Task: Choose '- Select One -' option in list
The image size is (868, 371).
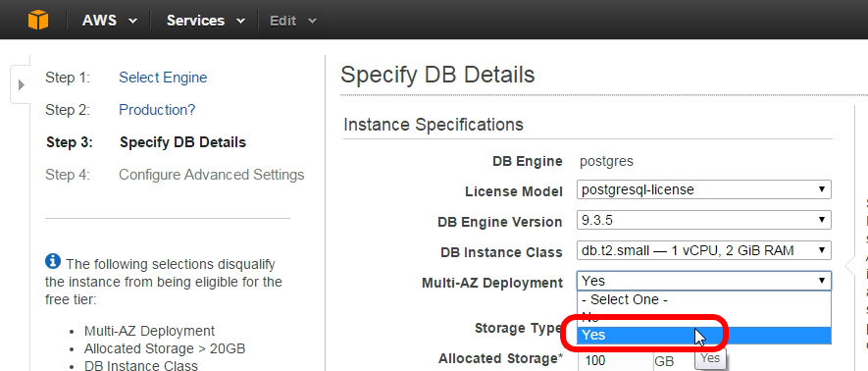Action: pyautogui.click(x=703, y=299)
